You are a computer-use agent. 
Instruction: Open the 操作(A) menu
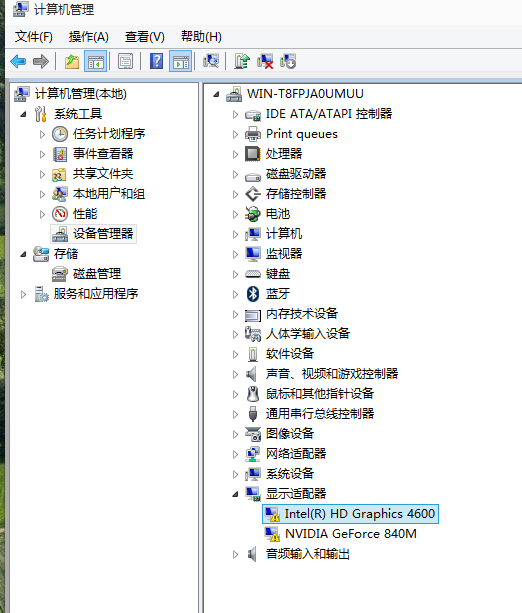[89, 37]
